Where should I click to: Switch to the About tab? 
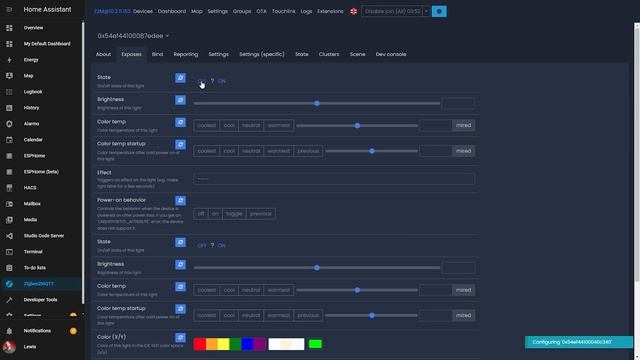[103, 54]
